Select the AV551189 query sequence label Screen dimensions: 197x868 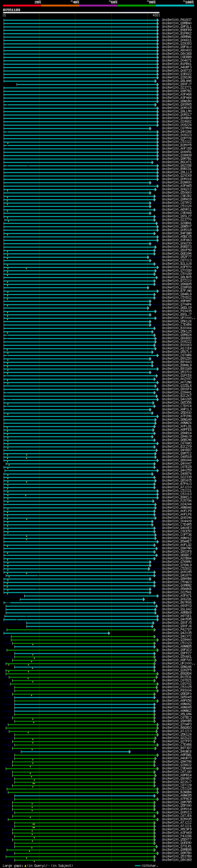(11, 10)
